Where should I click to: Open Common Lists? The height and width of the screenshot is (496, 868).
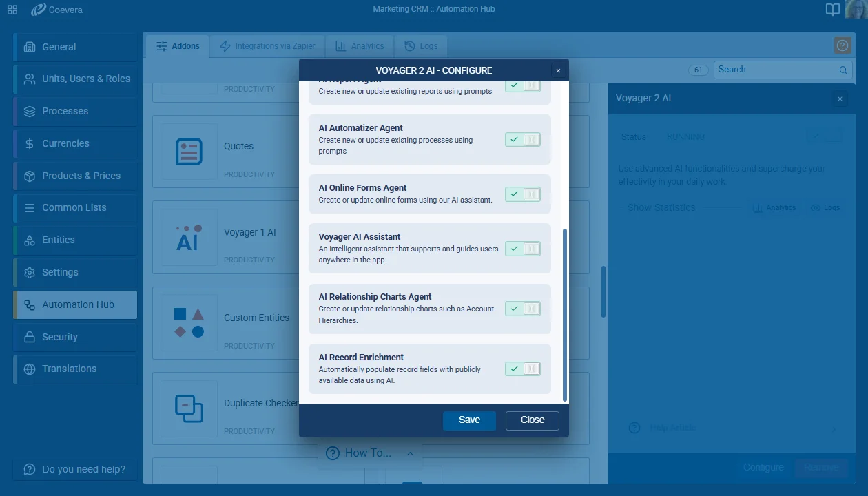click(75, 207)
